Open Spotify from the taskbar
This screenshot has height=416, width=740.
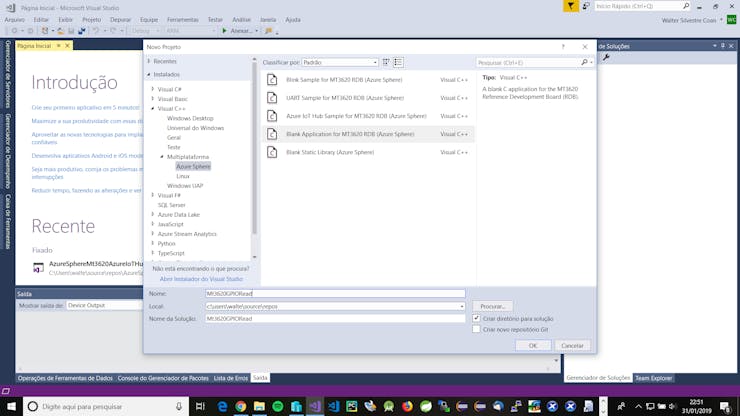[x=278, y=407]
